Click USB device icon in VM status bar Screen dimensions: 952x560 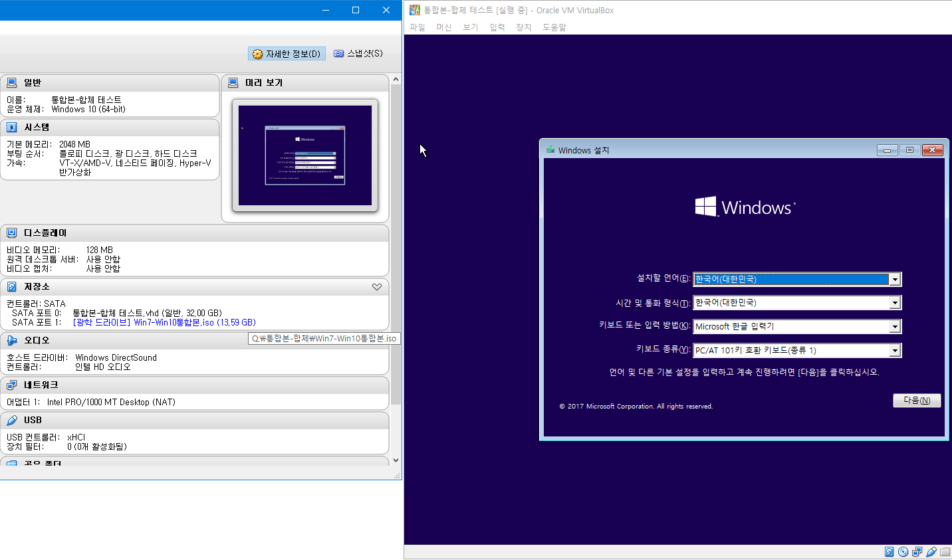(931, 552)
